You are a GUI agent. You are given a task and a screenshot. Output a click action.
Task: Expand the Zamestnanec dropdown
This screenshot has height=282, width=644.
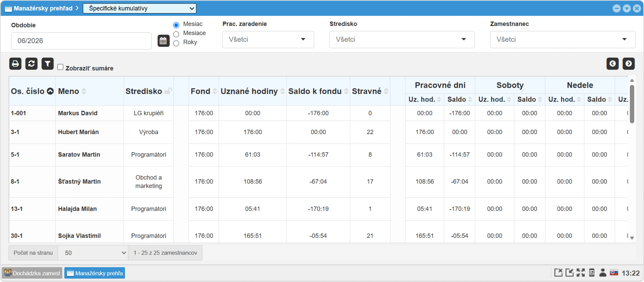tap(562, 40)
